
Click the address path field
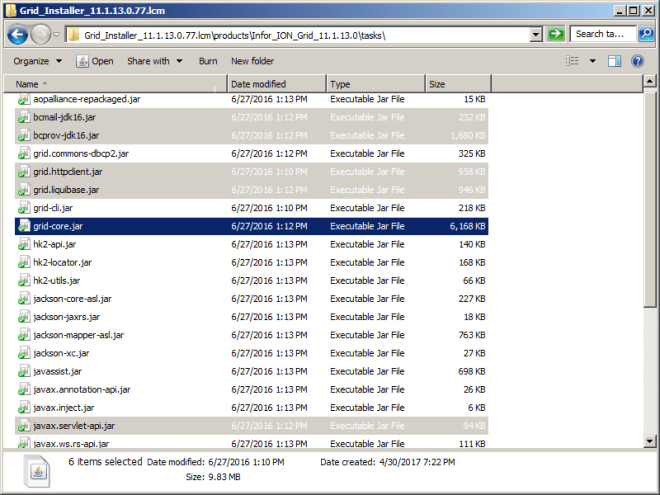[x=300, y=35]
